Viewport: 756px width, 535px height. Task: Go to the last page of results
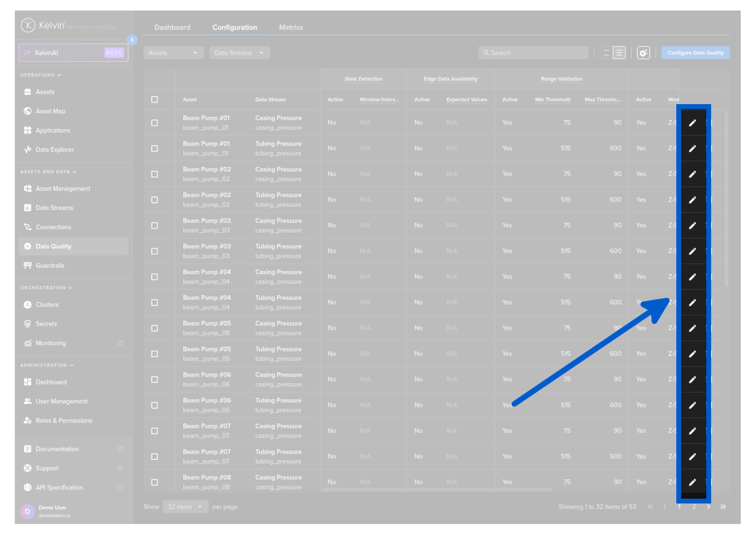[x=723, y=507]
